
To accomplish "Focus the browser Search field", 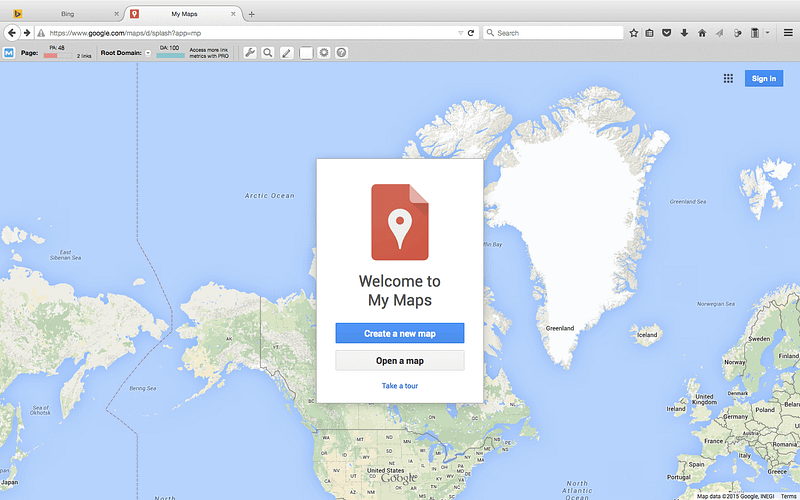I will (553, 33).
